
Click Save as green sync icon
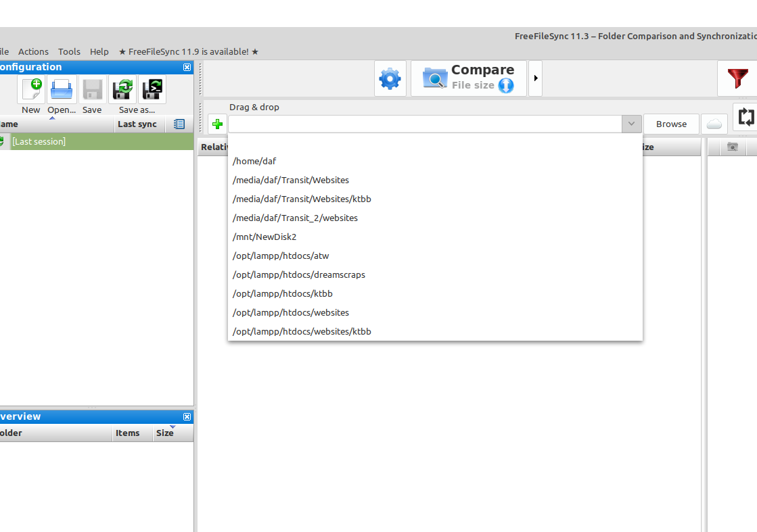122,90
